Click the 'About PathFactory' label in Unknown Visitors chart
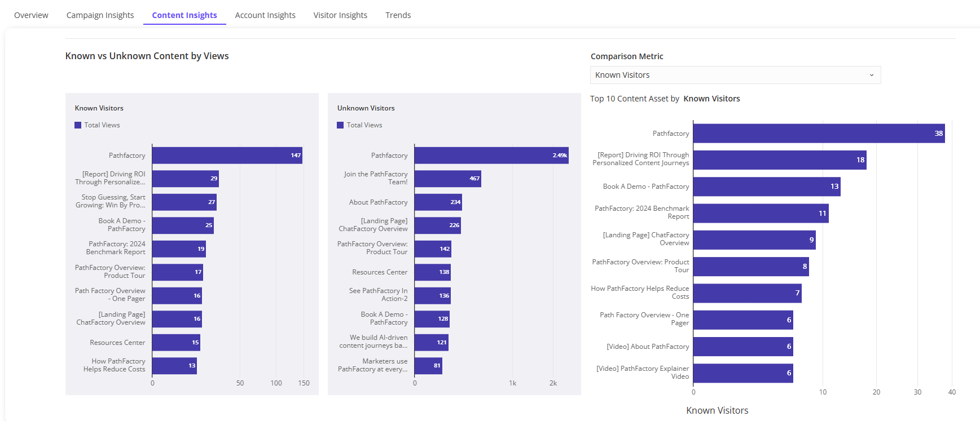The height and width of the screenshot is (421, 980). point(379,202)
